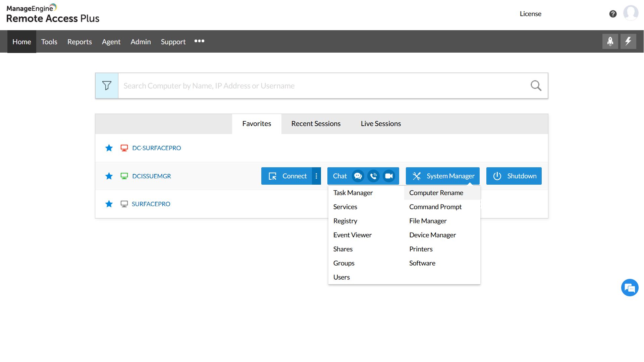Open the help question mark icon
644x362 pixels.
click(x=613, y=14)
